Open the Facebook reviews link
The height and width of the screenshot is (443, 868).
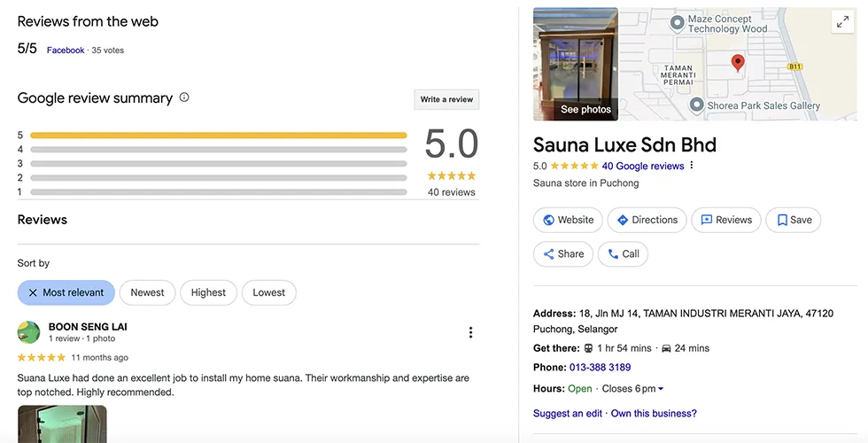[x=66, y=51]
